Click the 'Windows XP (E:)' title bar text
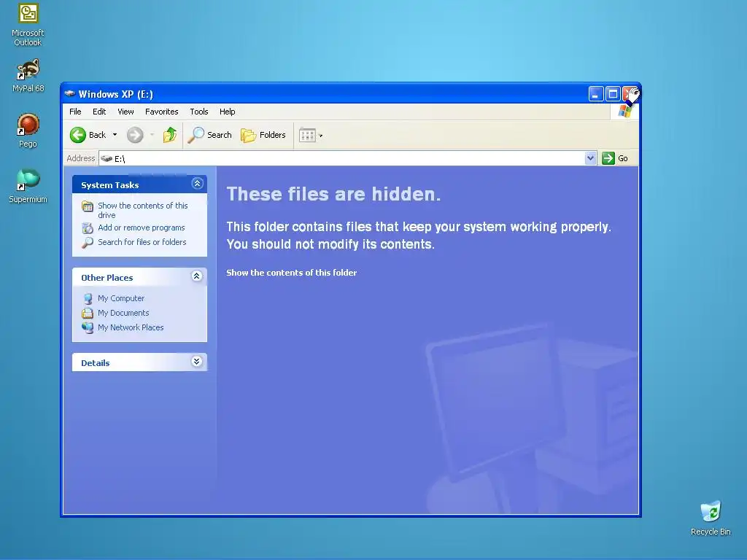 (x=116, y=94)
